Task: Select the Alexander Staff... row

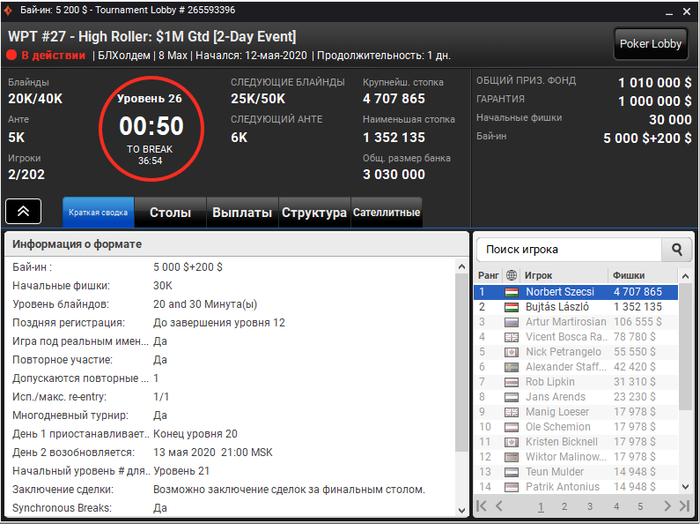Action: (x=576, y=367)
